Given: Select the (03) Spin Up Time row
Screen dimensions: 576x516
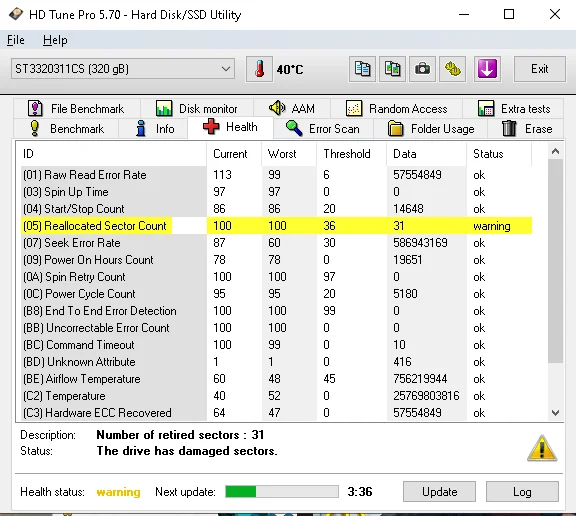Looking at the screenshot, I should [x=277, y=192].
